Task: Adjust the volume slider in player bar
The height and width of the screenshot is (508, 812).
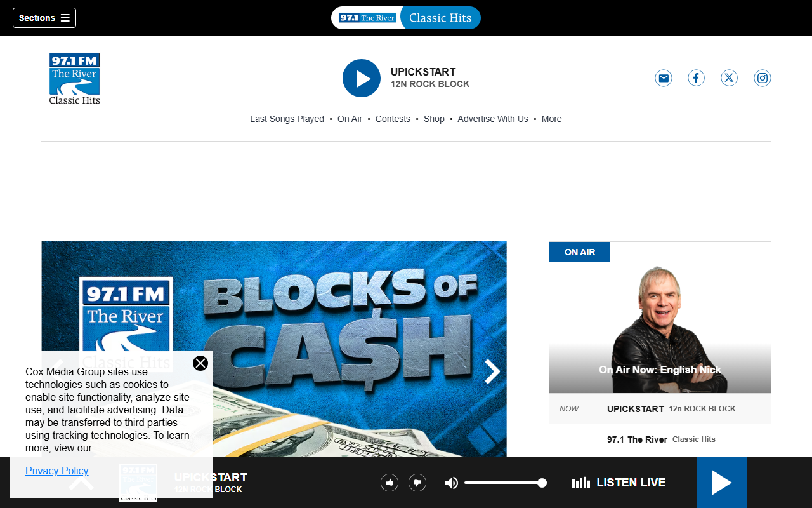Action: [505, 483]
